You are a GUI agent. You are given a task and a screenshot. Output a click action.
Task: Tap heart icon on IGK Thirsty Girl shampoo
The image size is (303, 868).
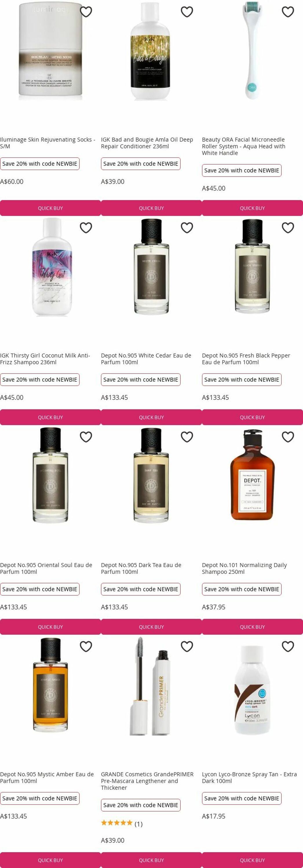[86, 228]
